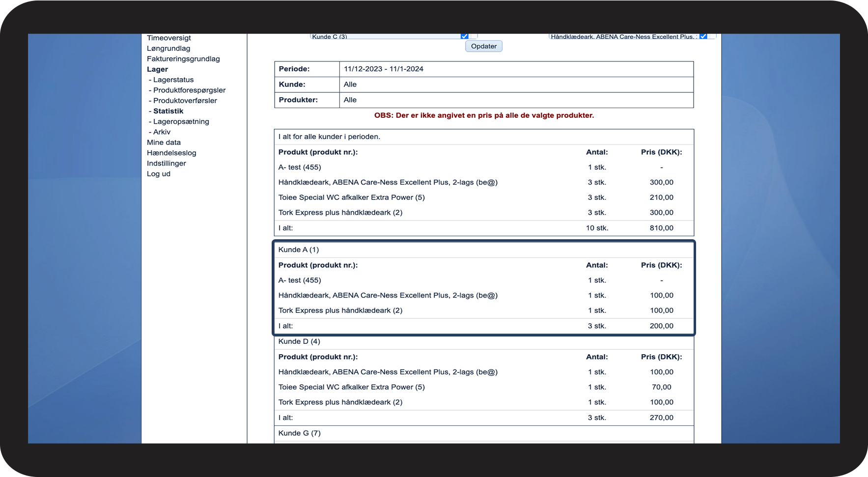
Task: Click the Opdater button
Action: [x=483, y=46]
